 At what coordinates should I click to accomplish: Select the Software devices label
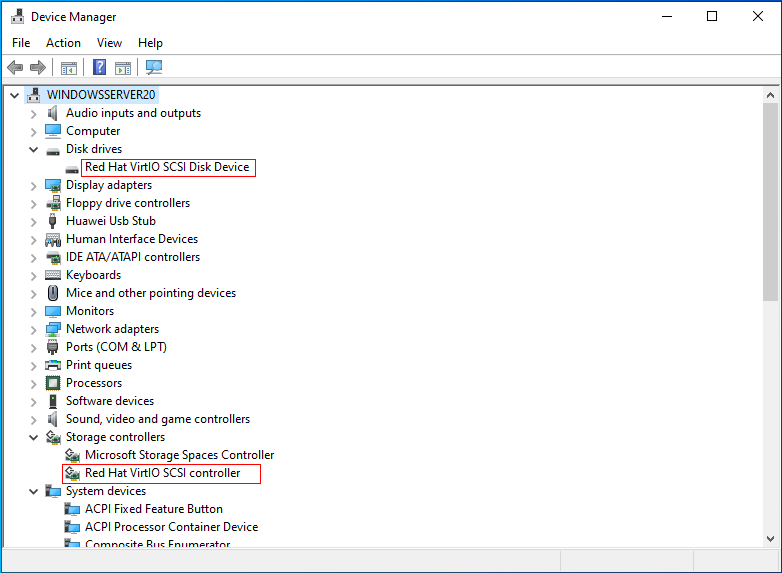(x=110, y=401)
